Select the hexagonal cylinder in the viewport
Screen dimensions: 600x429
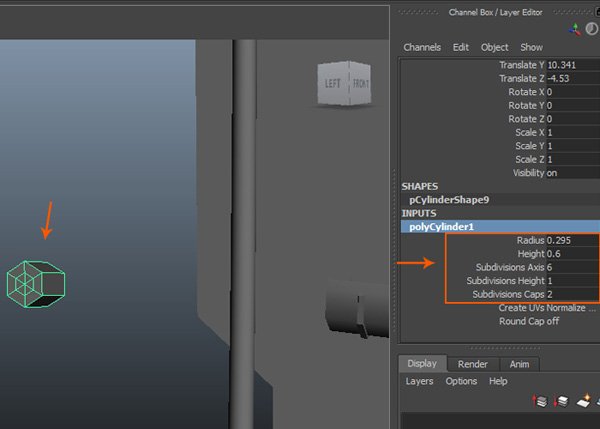pyautogui.click(x=36, y=284)
